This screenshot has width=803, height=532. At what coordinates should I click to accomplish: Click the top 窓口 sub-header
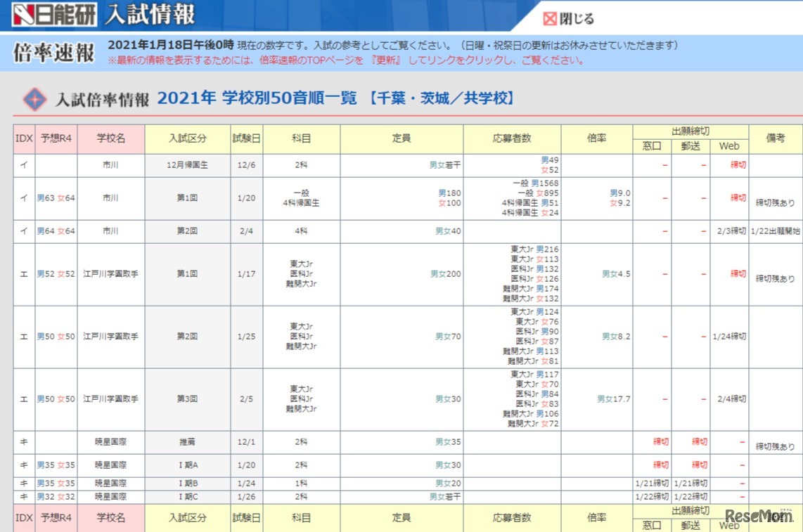coord(652,146)
